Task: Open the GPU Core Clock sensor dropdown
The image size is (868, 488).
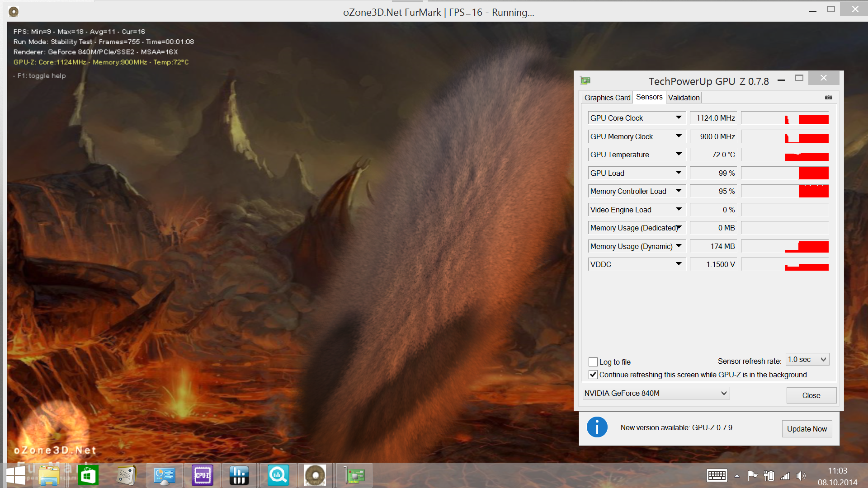Action: point(679,118)
